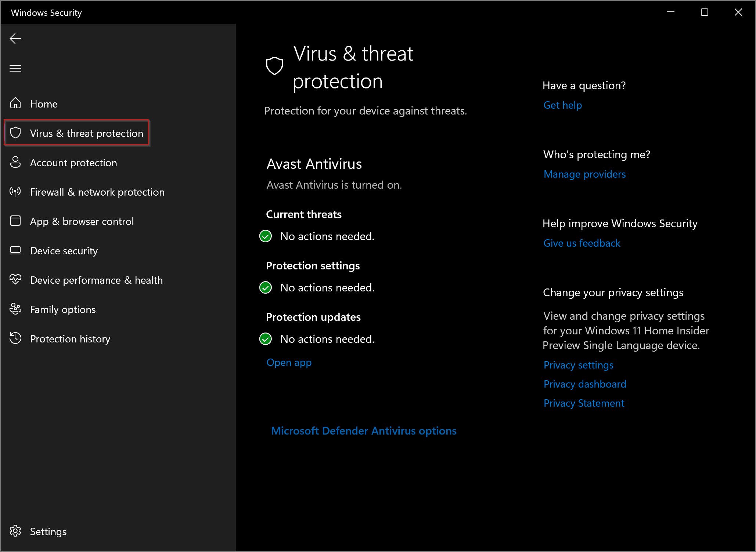Click 'No actions needed.' under Protection settings
This screenshot has width=756, height=552.
[x=327, y=288]
